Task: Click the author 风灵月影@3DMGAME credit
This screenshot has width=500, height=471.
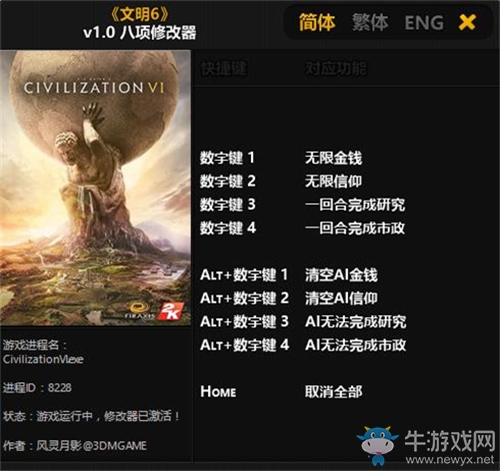Action: pyautogui.click(x=91, y=446)
